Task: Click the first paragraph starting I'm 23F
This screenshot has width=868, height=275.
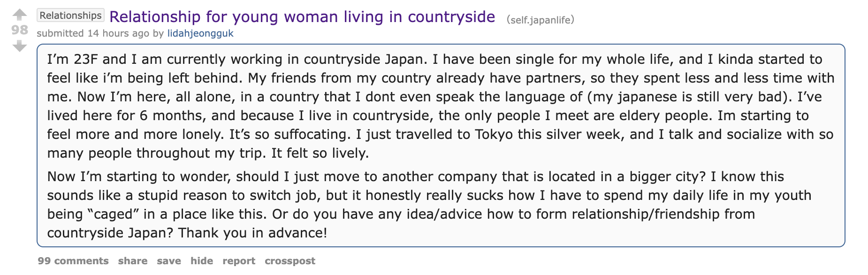Action: point(441,106)
